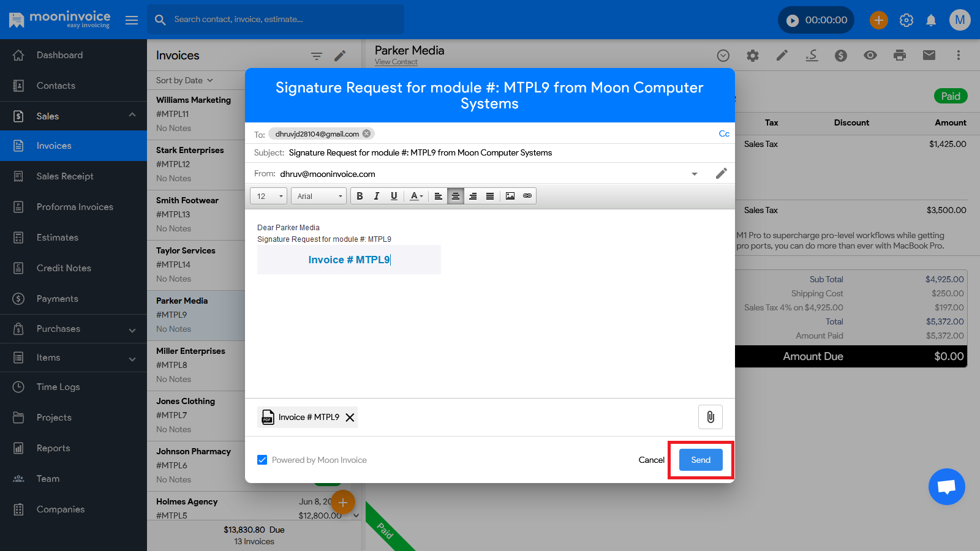Click the orange quick-add plus in header
The height and width of the screenshot is (551, 980).
(x=878, y=20)
